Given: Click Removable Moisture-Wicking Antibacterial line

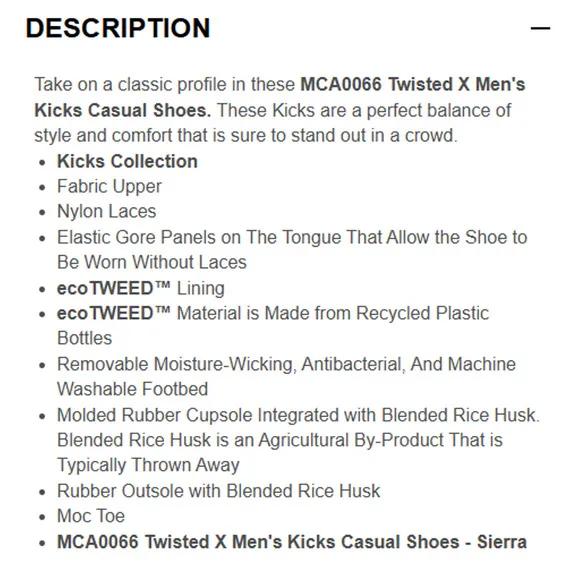Looking at the screenshot, I should (x=286, y=364).
